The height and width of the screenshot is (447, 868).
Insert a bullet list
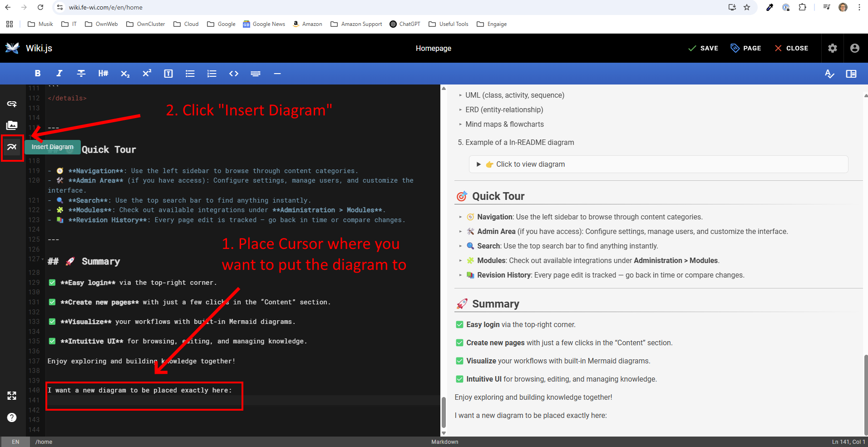(190, 73)
